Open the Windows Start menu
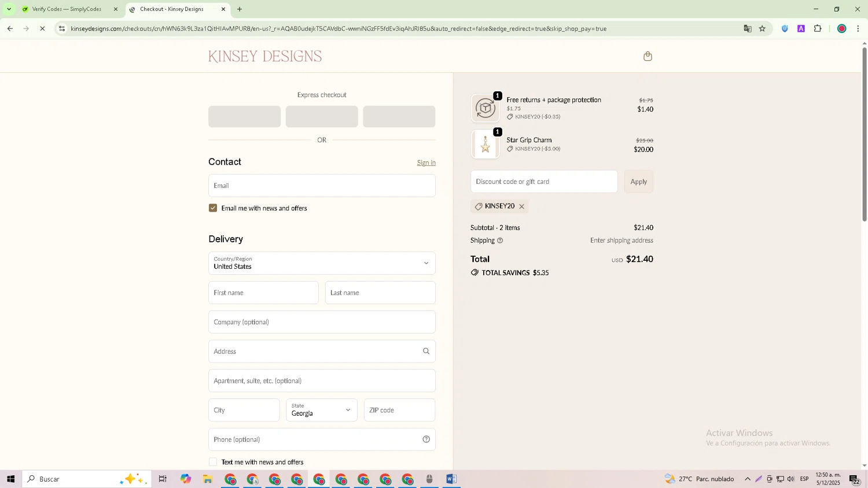 [10, 479]
